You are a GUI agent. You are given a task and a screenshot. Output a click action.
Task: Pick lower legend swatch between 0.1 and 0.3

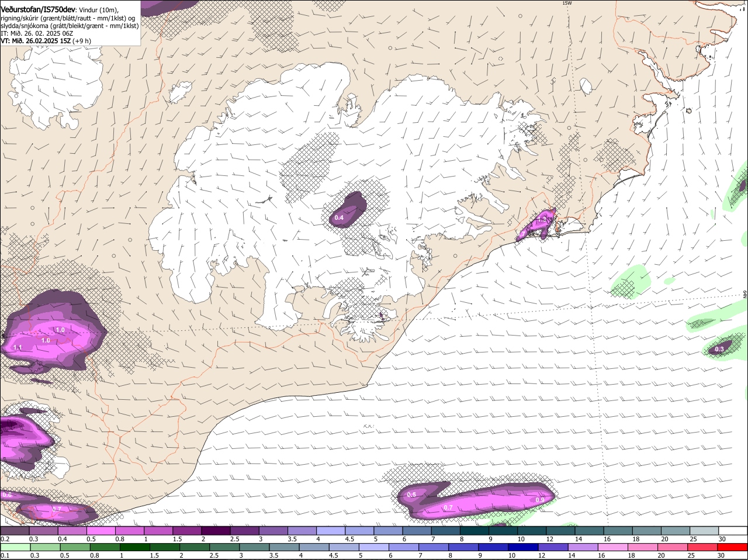tap(15, 547)
